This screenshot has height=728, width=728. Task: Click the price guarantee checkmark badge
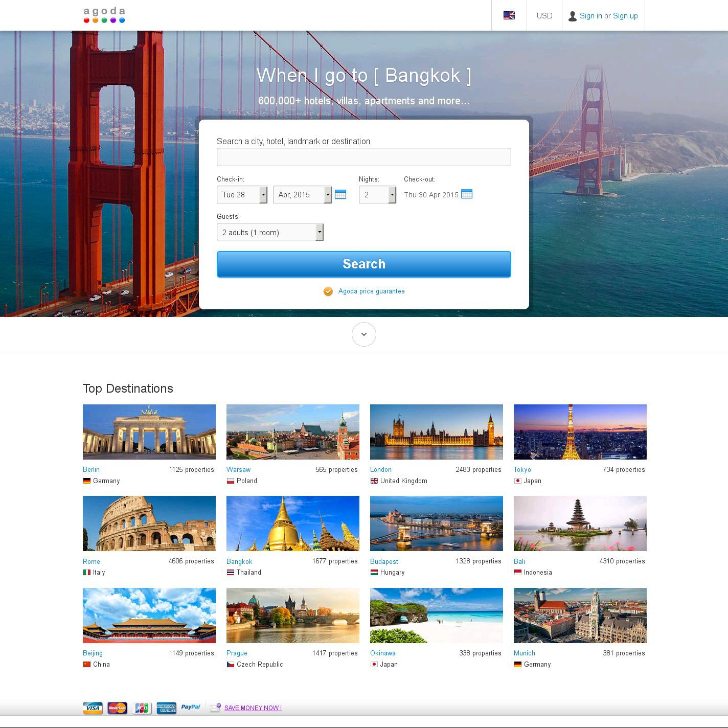(x=328, y=291)
